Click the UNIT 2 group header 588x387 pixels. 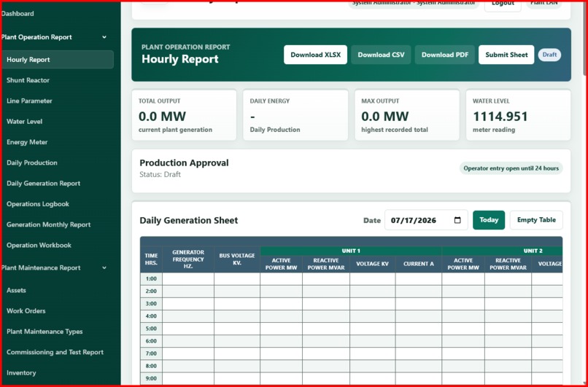click(x=502, y=251)
